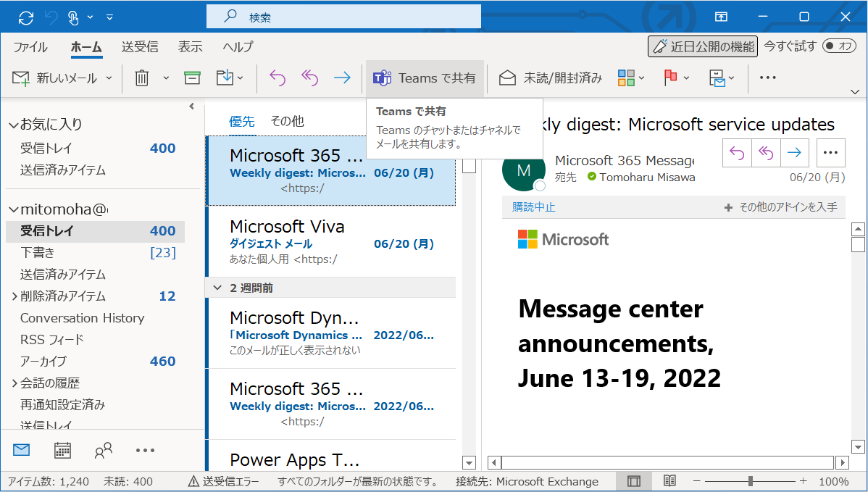Click the 購読中止 link

[534, 207]
